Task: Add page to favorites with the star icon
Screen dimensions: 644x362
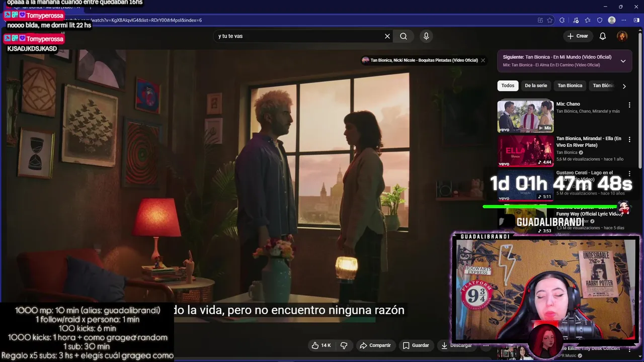Action: tap(550, 20)
